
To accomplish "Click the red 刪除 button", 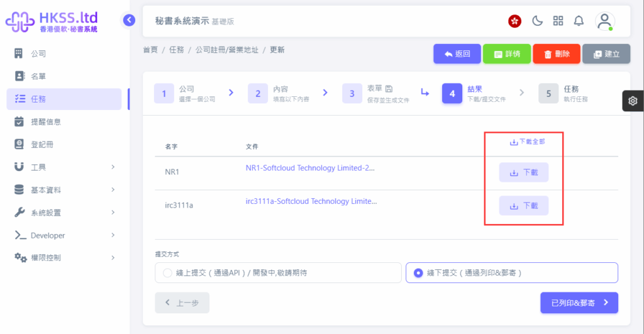I will pos(557,54).
